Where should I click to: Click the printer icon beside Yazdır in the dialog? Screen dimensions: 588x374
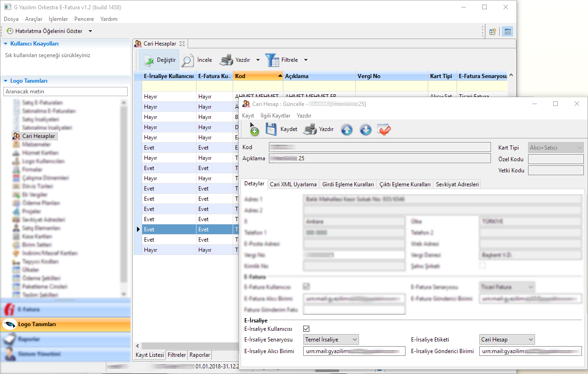coord(310,130)
